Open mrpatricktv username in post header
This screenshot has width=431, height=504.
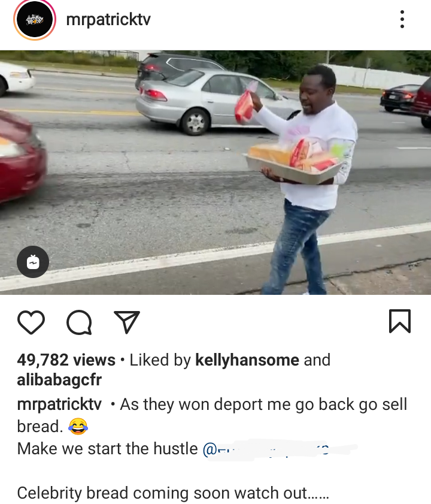[108, 20]
